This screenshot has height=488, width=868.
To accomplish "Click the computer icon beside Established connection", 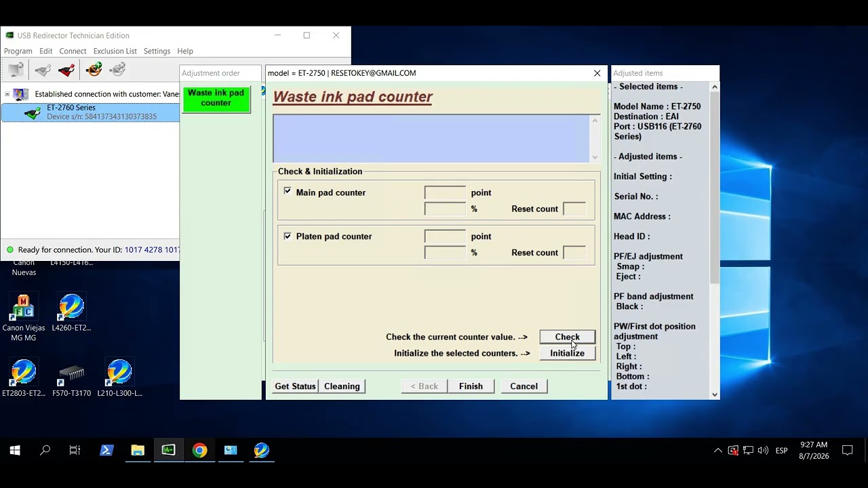I will [x=21, y=94].
